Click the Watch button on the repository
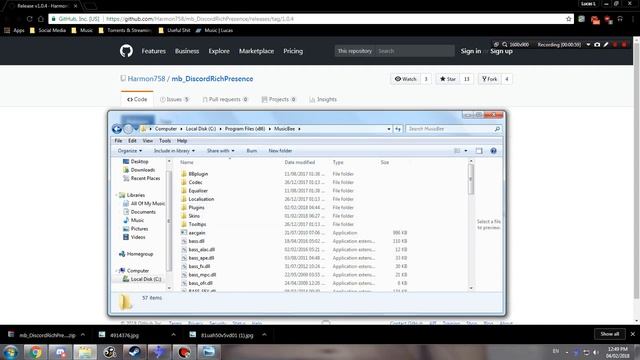 [x=405, y=79]
